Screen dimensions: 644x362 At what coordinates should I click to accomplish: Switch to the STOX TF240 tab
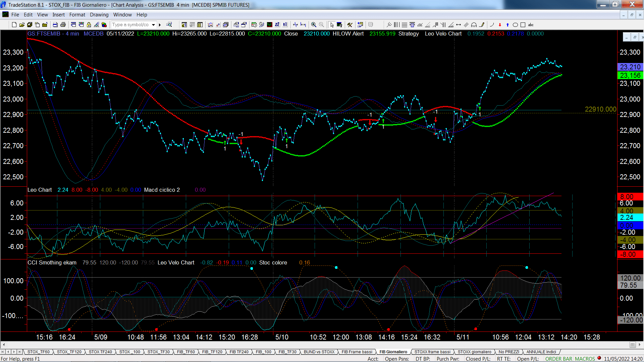[x=100, y=352]
